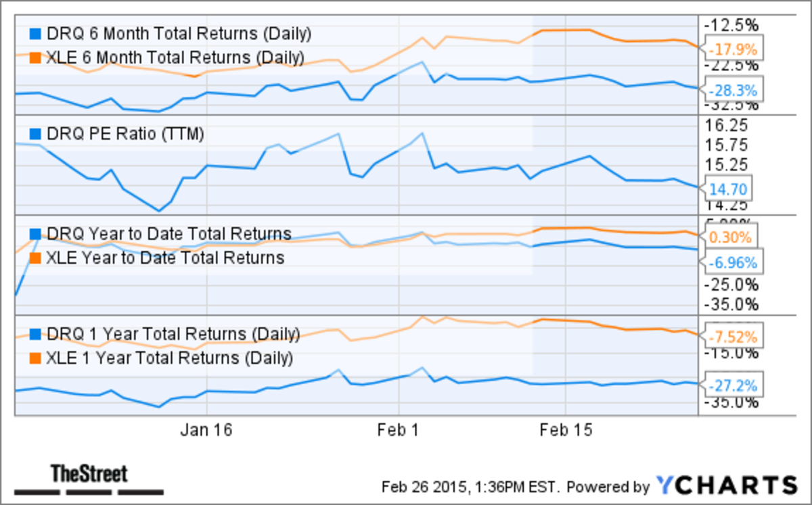Viewport: 812px width, 505px height.
Task: Click the blue DRQ 1 Year legend square
Action: click(x=36, y=334)
